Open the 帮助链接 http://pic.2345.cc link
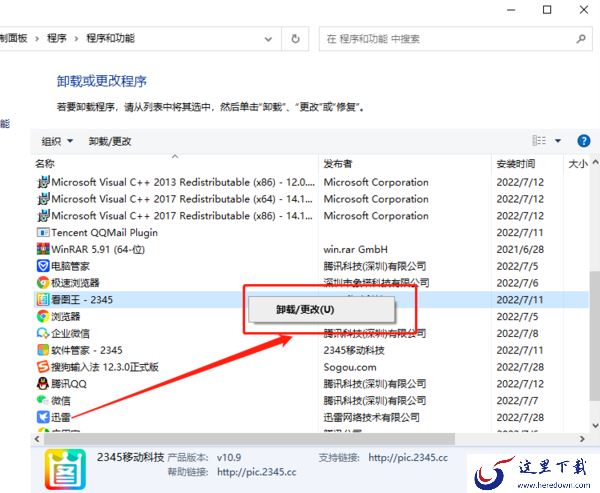The height and width of the screenshot is (493, 600). point(256,472)
